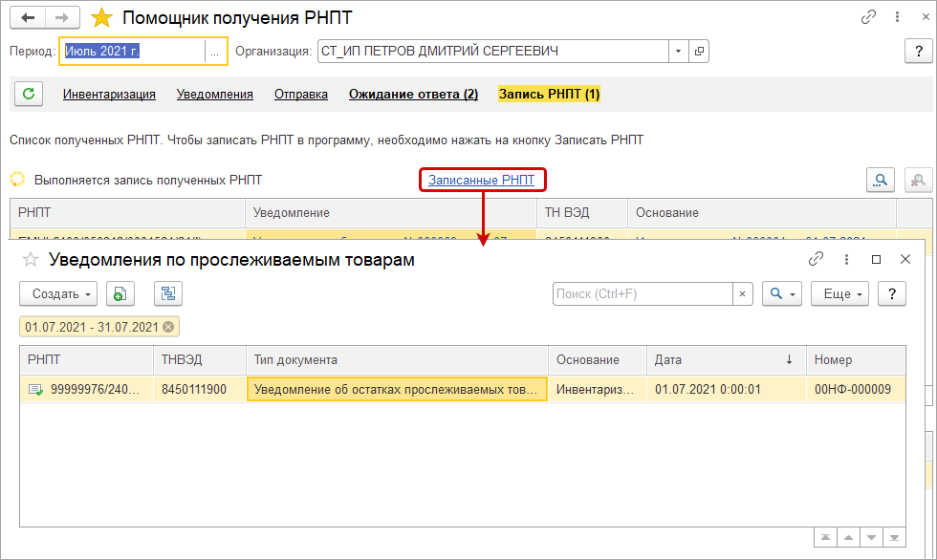937x560 pixels.
Task: Click Уведомление column header in assistant table
Action: click(x=391, y=212)
